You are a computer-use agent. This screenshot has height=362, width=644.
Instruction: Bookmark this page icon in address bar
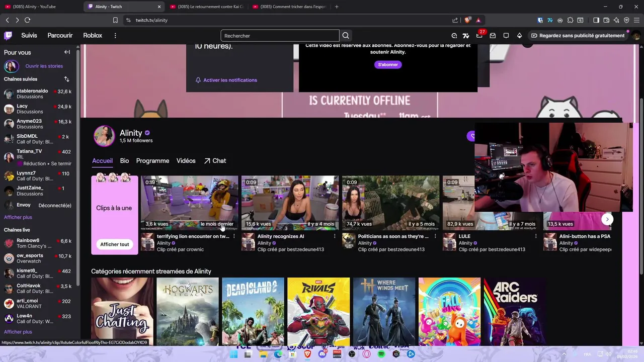coord(115,20)
